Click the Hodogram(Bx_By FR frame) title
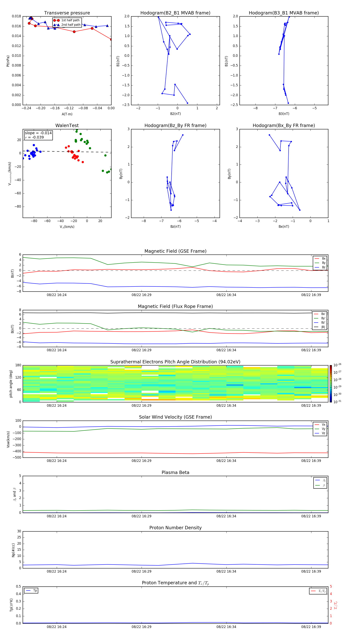This screenshot has width=351, height=644. pos(284,125)
